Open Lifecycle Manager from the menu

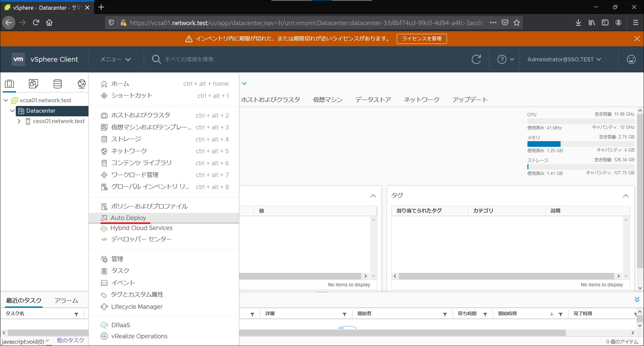tap(164, 306)
